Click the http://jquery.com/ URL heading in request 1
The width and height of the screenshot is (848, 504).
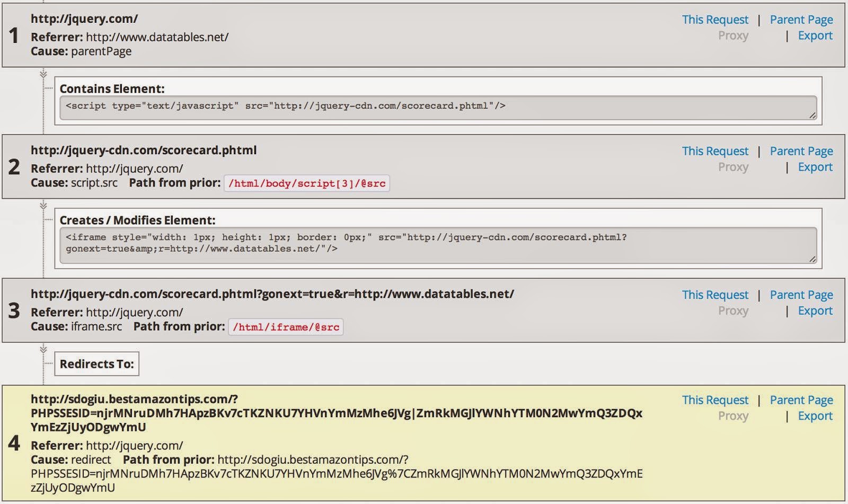(x=84, y=19)
